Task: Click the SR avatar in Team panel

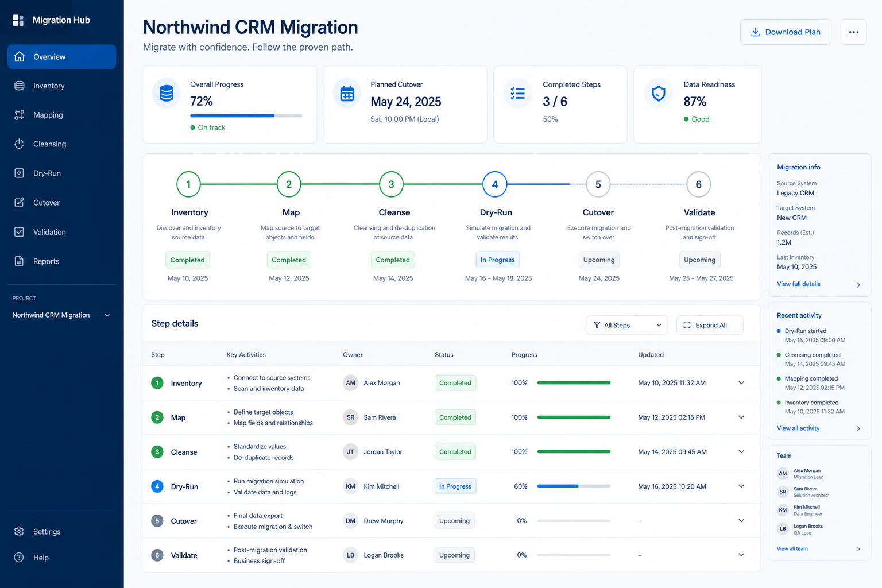Action: (783, 492)
